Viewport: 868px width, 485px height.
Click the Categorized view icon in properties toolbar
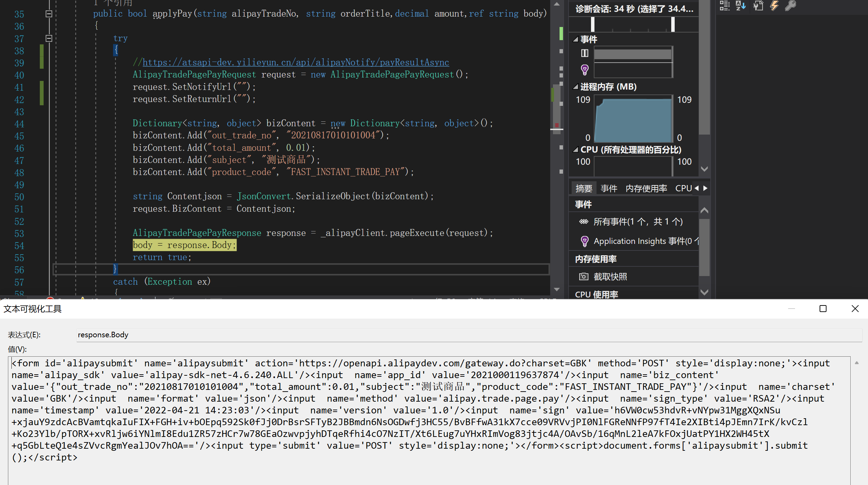point(724,5)
